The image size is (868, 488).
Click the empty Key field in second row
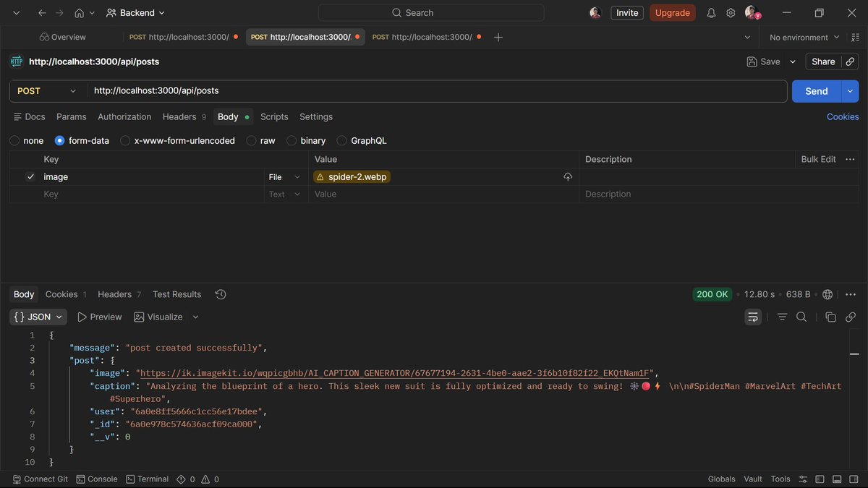tap(150, 194)
